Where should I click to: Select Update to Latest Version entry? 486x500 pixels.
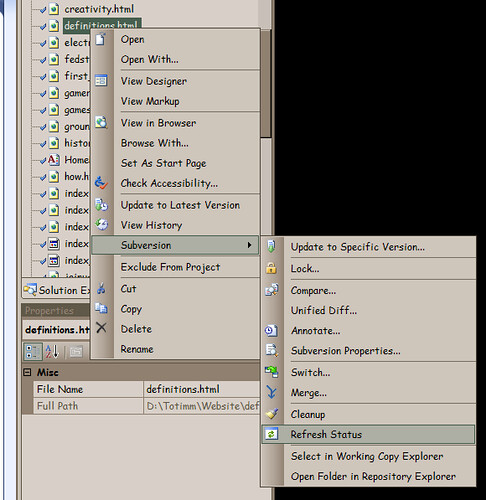click(175, 205)
